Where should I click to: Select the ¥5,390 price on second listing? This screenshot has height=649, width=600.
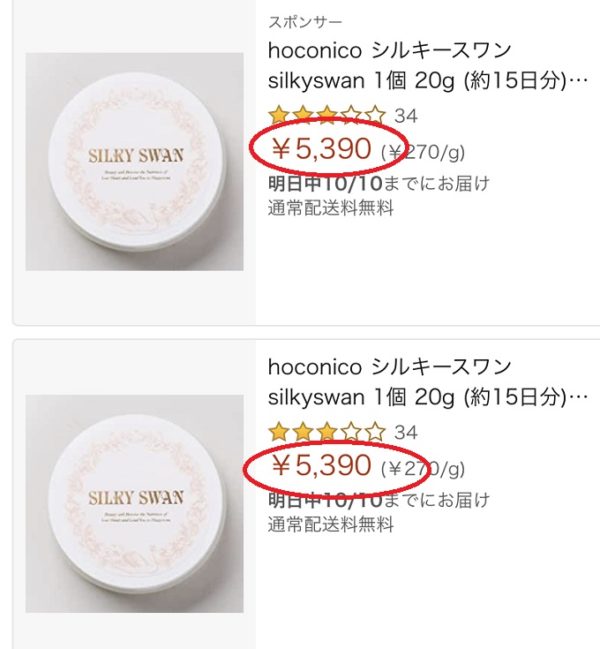tap(321, 465)
